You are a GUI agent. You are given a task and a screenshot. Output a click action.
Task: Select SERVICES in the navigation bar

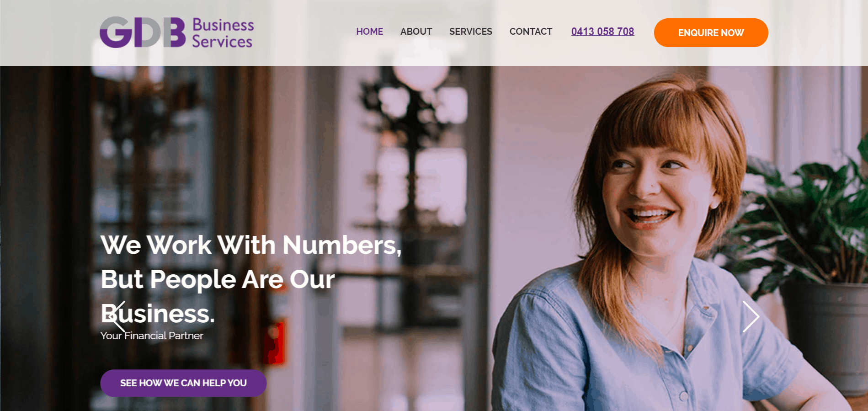470,32
